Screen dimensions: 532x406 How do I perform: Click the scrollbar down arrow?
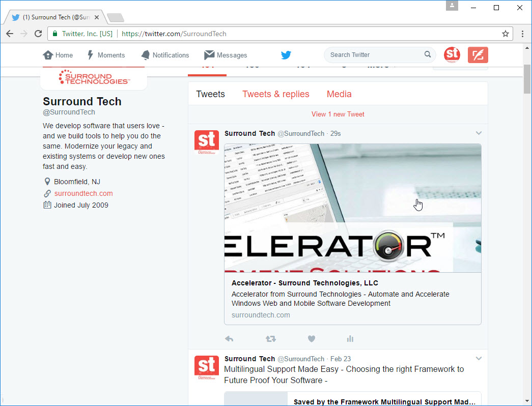coord(527,401)
